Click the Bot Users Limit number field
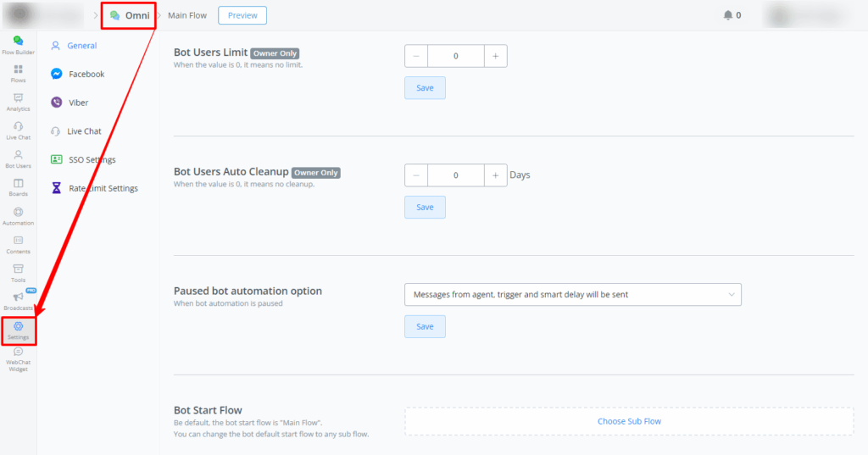The width and height of the screenshot is (868, 455). click(x=456, y=56)
